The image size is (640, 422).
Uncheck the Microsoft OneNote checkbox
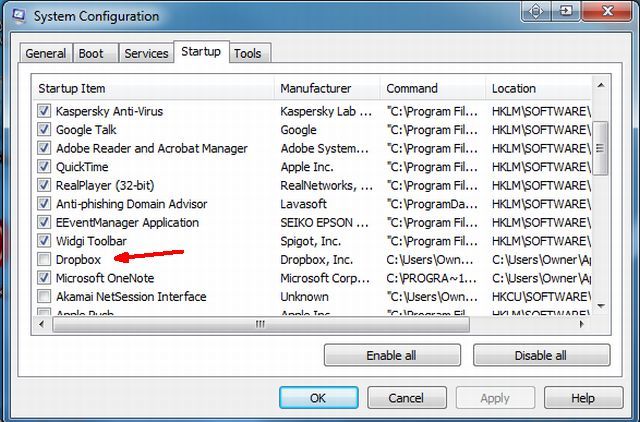44,278
